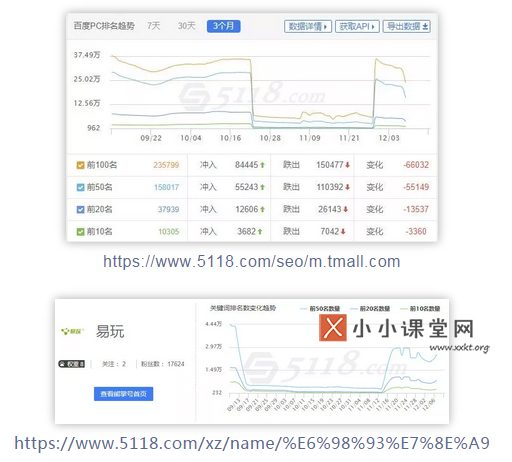Click the 4.44万 axis label on lower chart
Screen dimensions: 512x462
(x=213, y=324)
